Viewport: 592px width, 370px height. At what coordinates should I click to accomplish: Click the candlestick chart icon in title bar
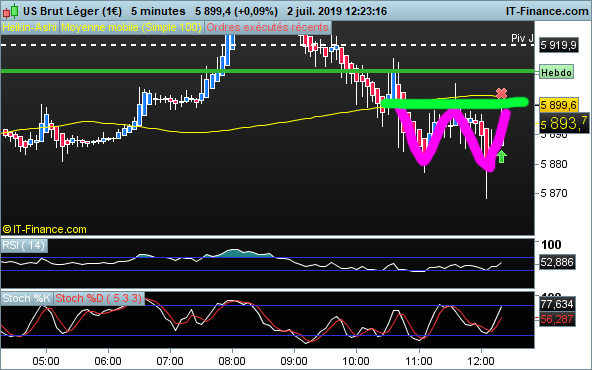[x=10, y=11]
